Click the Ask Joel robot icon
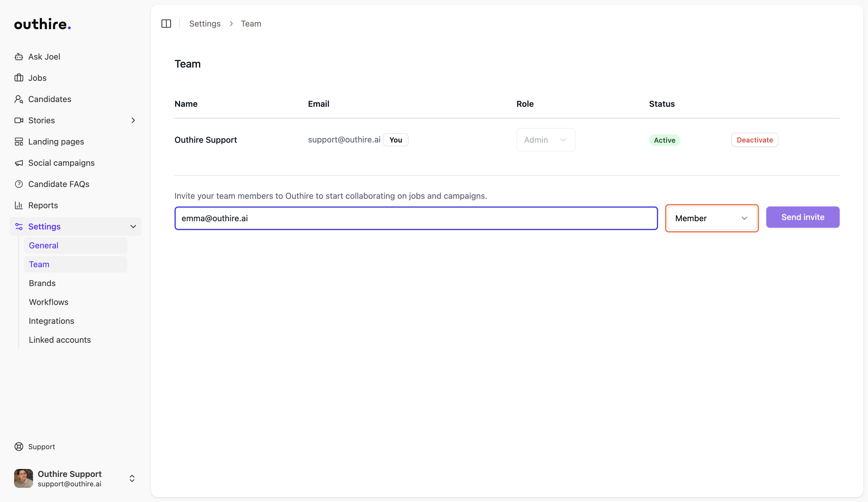Screen dimensions: 868x502 pyautogui.click(x=19, y=57)
